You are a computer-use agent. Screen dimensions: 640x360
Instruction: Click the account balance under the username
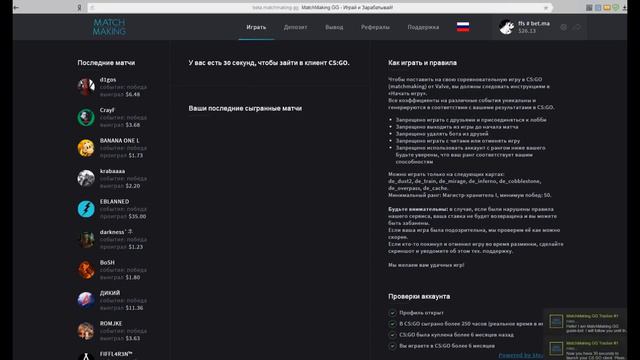[527, 31]
